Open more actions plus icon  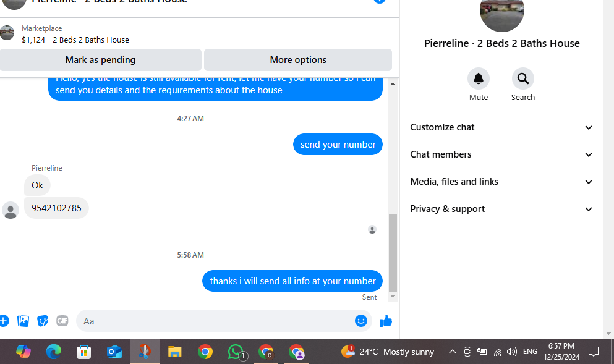point(4,321)
